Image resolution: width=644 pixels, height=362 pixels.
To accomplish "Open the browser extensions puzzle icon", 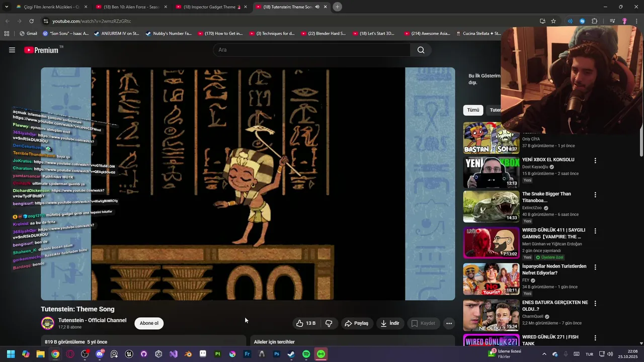I will tap(595, 21).
